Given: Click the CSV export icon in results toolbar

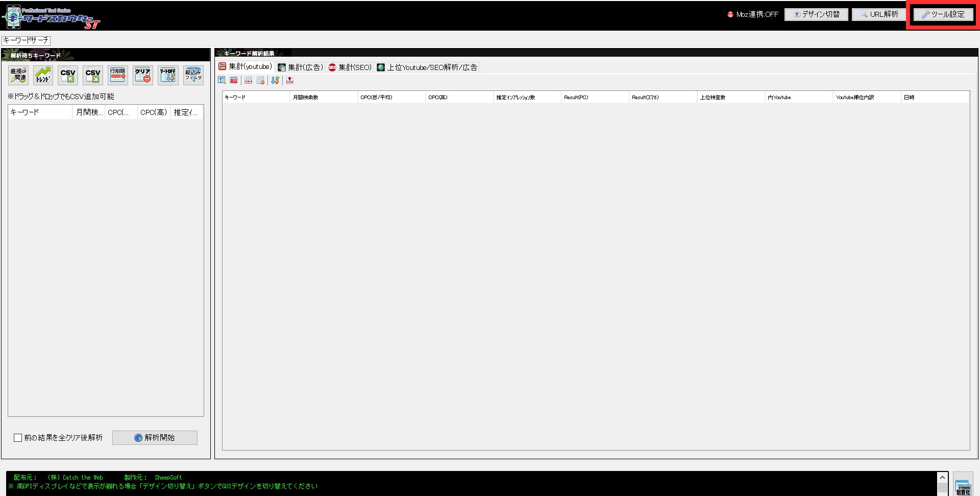Looking at the screenshot, I should (289, 80).
